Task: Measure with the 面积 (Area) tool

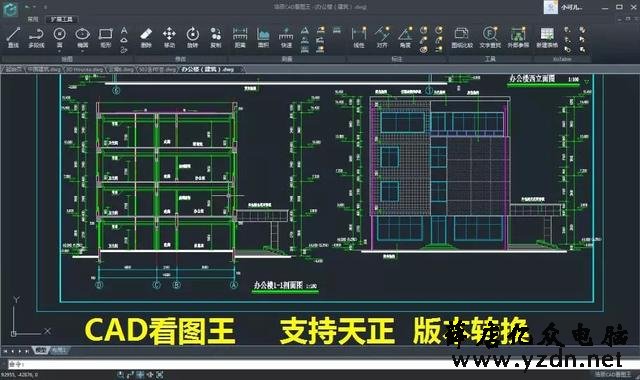Action: [263, 38]
